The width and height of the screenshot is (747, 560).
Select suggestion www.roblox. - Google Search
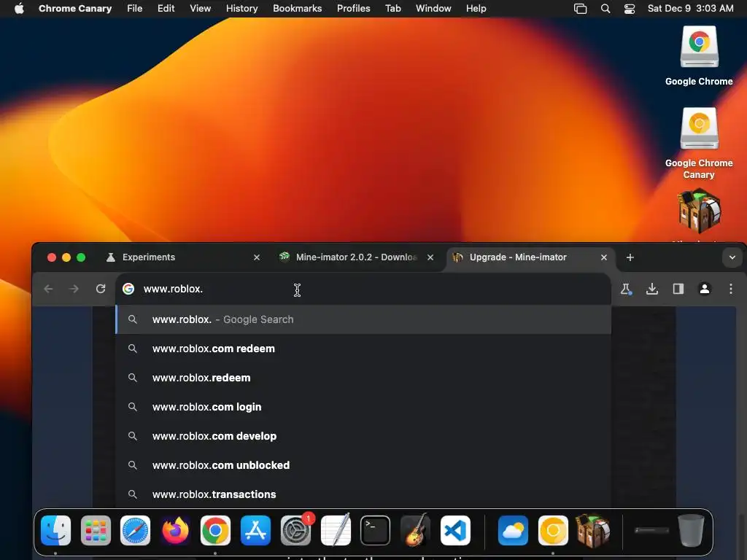(363, 319)
